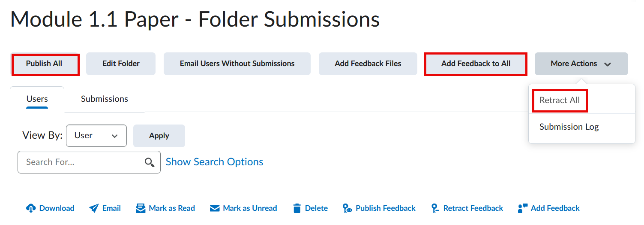The height and width of the screenshot is (225, 644).
Task: Click the Delete trash can icon
Action: pyautogui.click(x=297, y=208)
